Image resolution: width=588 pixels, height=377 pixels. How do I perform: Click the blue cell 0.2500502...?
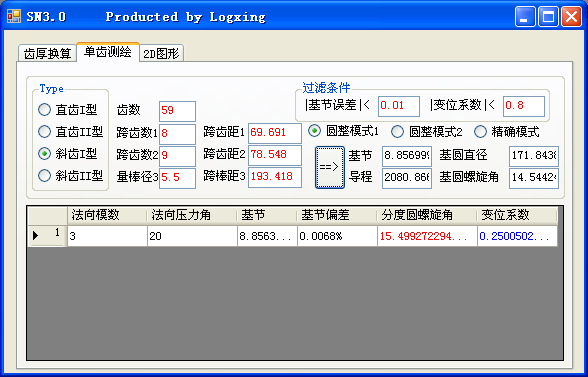coord(518,236)
